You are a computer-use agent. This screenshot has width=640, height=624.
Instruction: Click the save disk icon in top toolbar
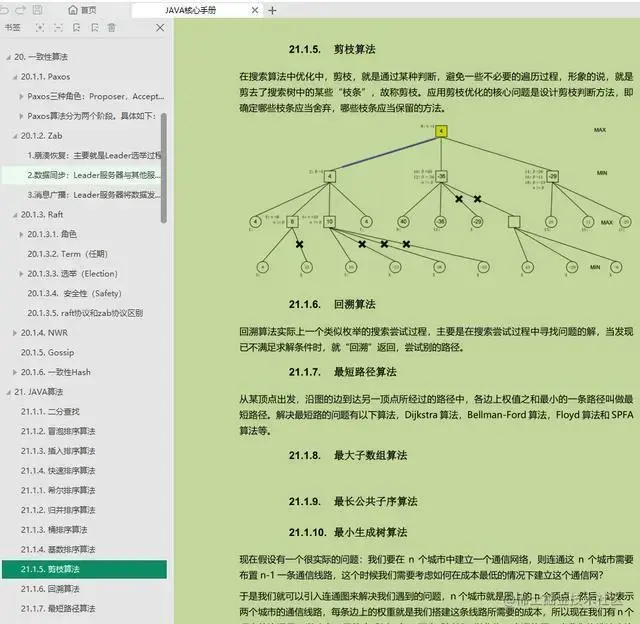(38, 10)
